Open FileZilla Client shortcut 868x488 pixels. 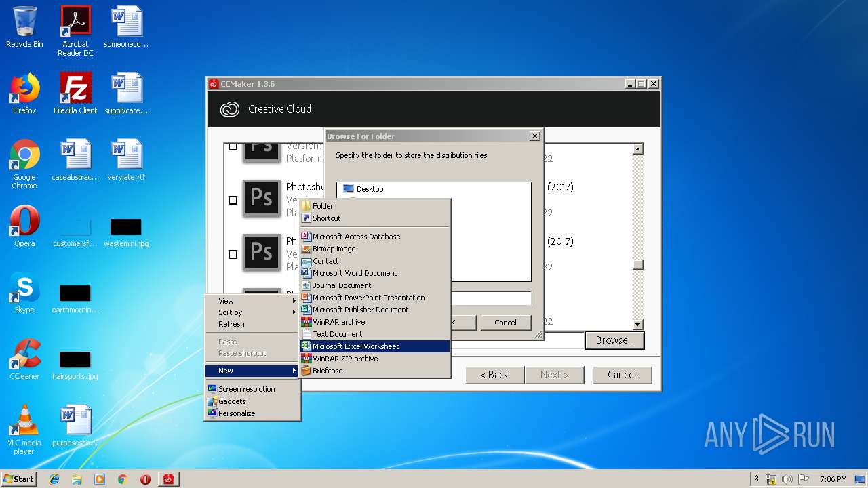coord(75,94)
